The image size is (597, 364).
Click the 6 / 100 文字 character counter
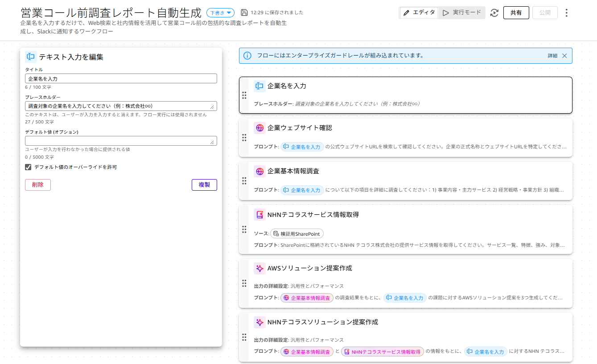coord(38,87)
